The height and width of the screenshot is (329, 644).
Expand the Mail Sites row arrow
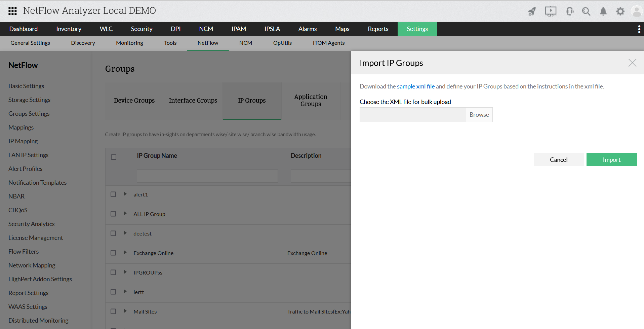click(125, 311)
